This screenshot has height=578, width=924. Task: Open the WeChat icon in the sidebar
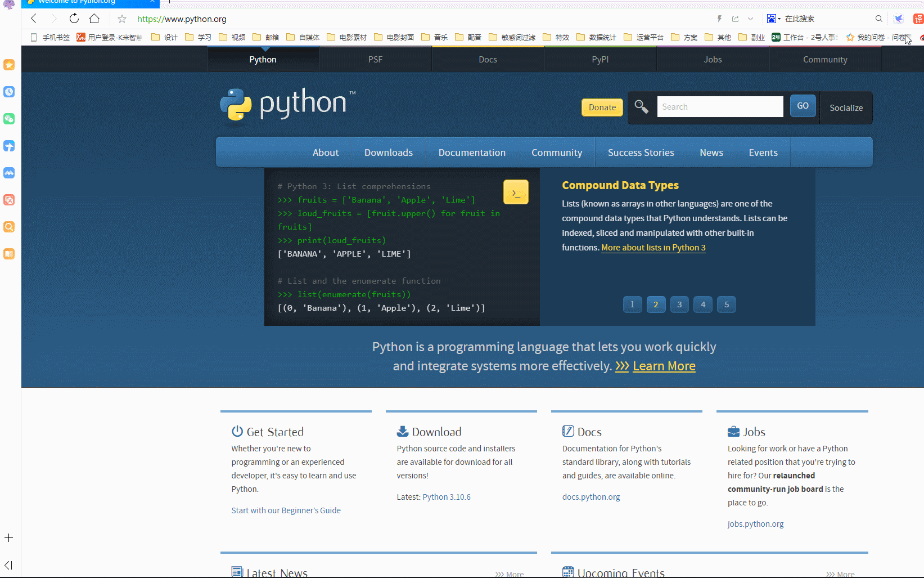(9, 119)
